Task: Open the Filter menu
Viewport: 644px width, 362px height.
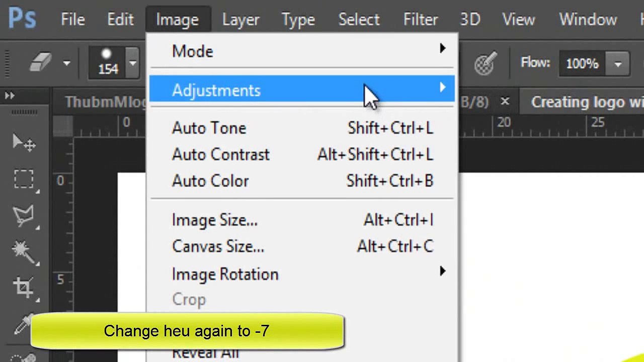Action: pos(420,20)
